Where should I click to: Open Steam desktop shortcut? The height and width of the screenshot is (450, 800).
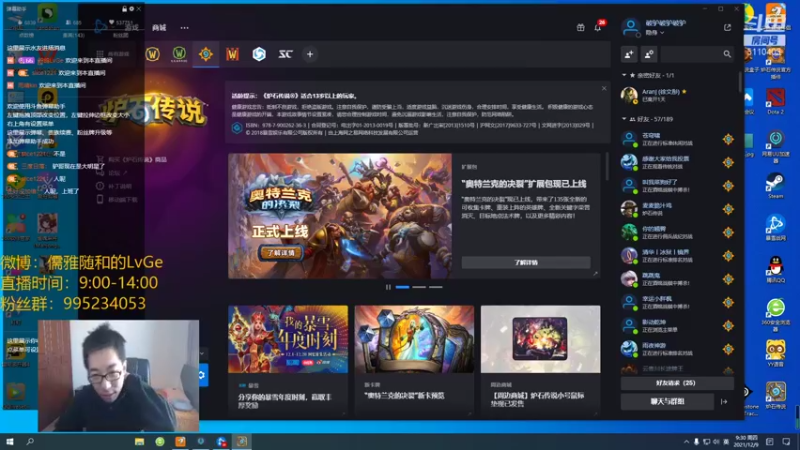click(x=775, y=185)
